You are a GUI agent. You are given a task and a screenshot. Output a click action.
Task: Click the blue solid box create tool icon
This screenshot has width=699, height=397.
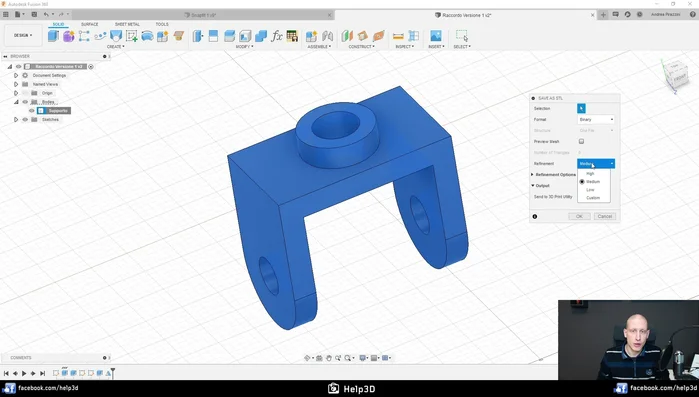click(x=53, y=36)
